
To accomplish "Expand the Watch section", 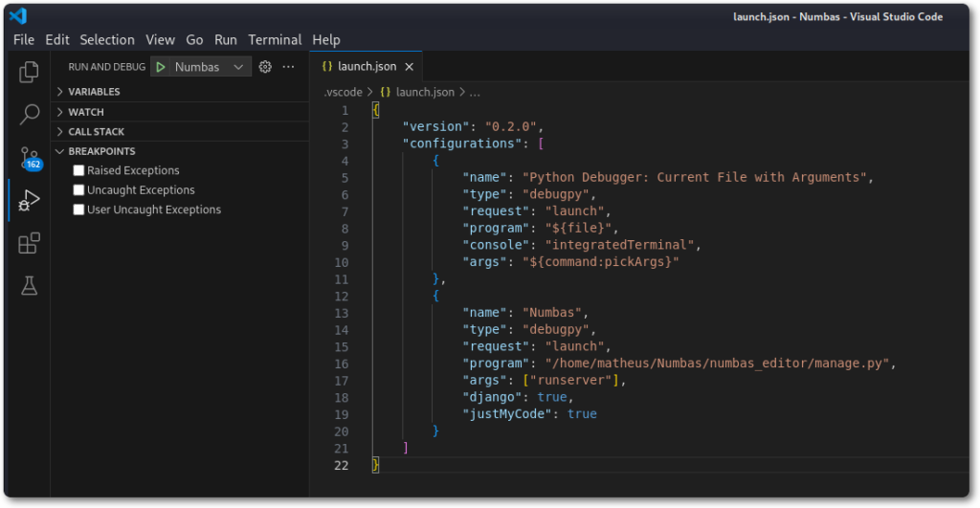I will [x=86, y=112].
